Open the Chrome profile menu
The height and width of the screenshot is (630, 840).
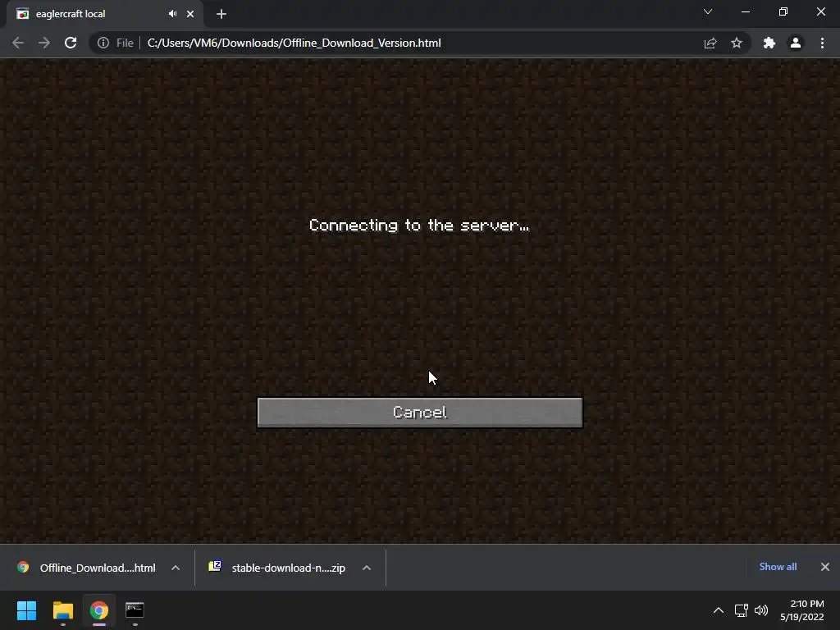coord(796,43)
